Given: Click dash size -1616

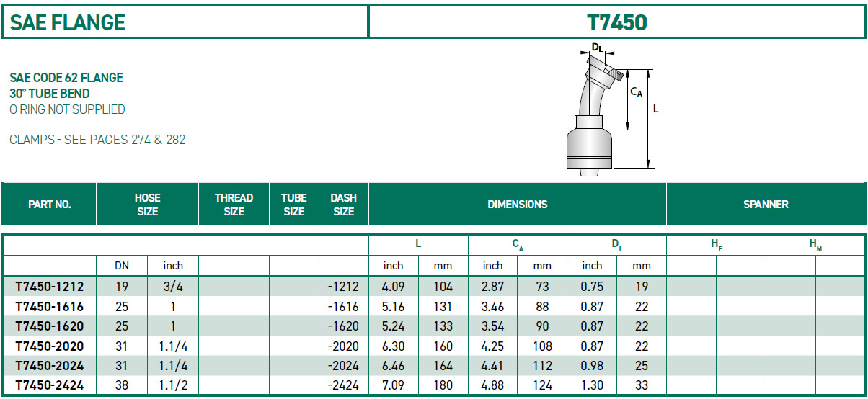Looking at the screenshot, I should pyautogui.click(x=342, y=306).
